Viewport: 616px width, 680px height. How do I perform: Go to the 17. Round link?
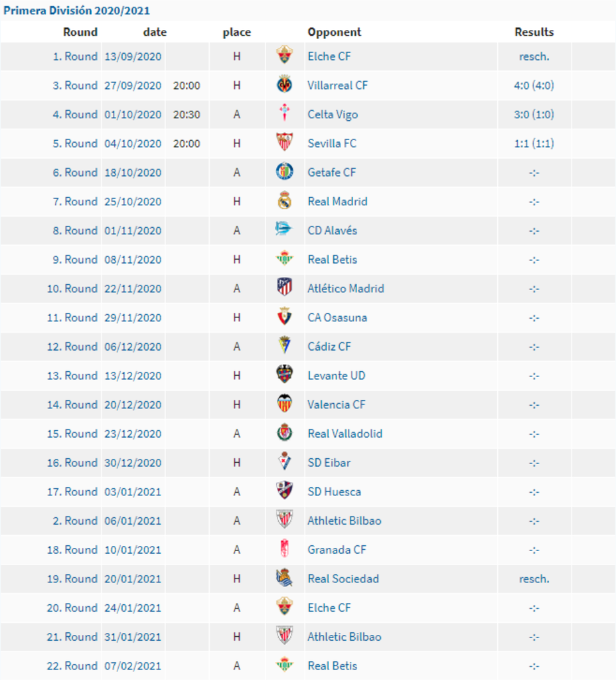pos(72,491)
